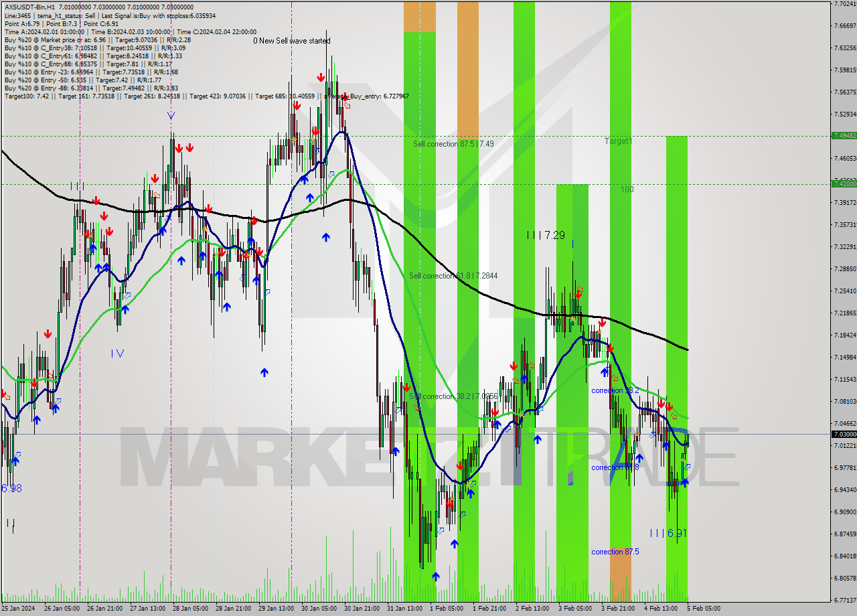Image resolution: width=857 pixels, height=616 pixels.
Task: Click the 'I I I 6.91' wave label
Action: pos(668,533)
